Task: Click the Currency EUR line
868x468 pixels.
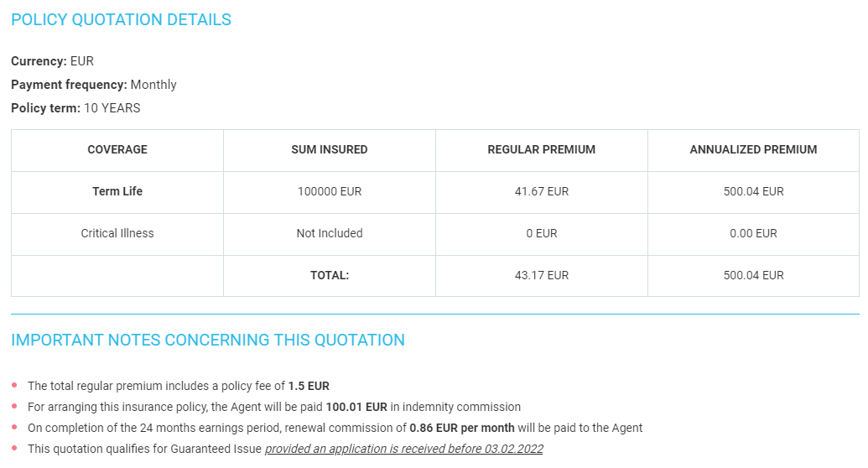Action: pos(52,61)
